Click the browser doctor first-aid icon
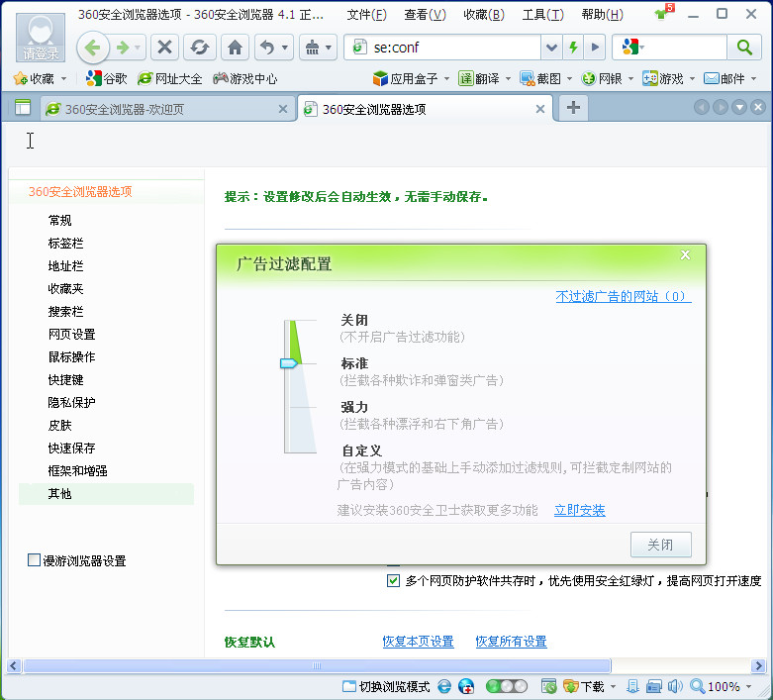 click(466, 686)
